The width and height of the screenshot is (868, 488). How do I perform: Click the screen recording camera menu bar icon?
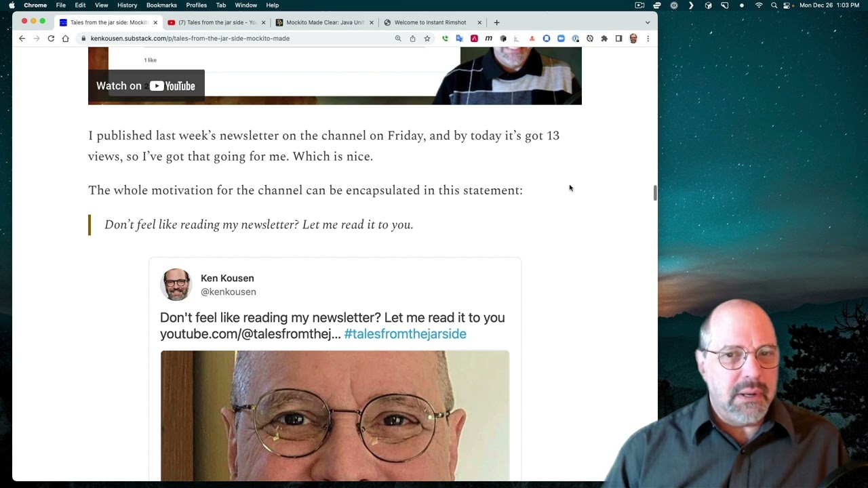coord(639,5)
